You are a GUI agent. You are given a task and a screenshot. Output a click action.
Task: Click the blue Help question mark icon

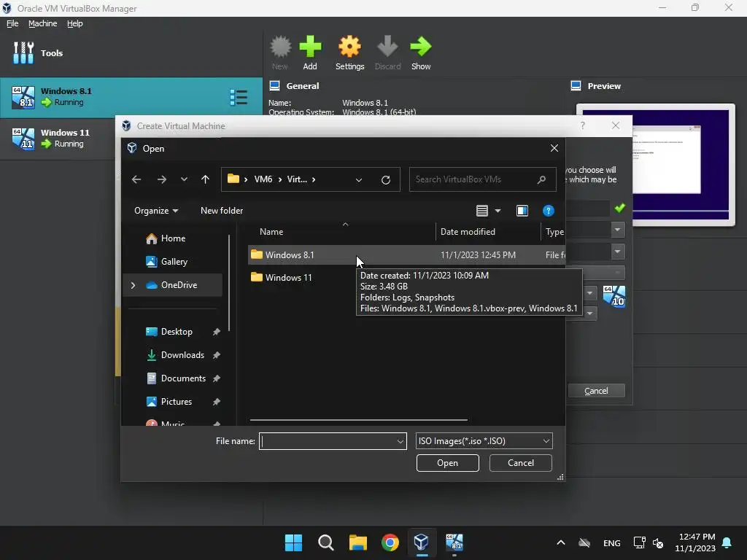pos(549,211)
